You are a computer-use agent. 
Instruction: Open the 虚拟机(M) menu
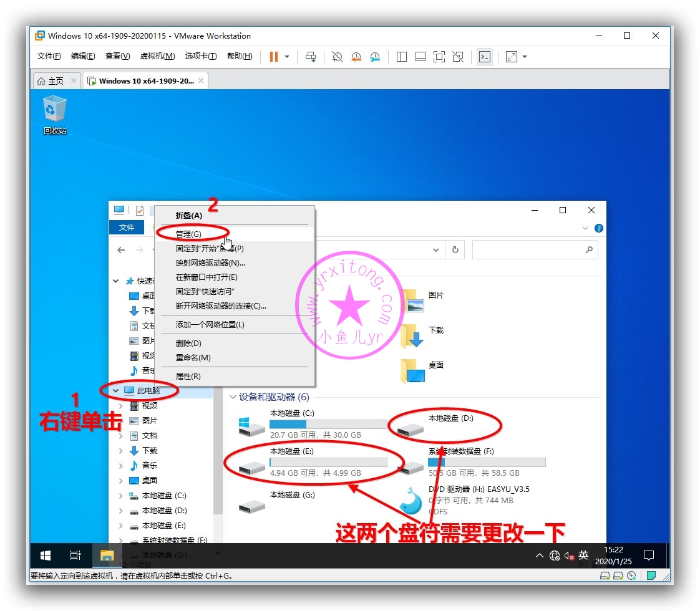pyautogui.click(x=157, y=56)
